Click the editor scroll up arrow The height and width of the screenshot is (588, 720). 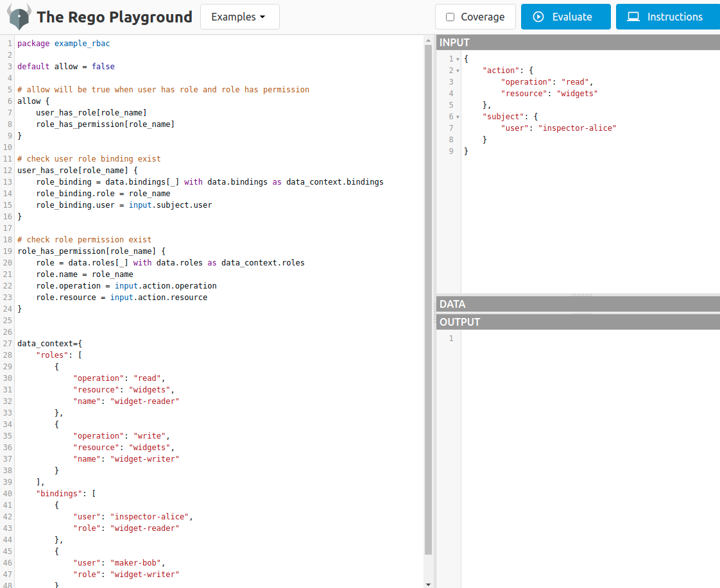[x=428, y=41]
